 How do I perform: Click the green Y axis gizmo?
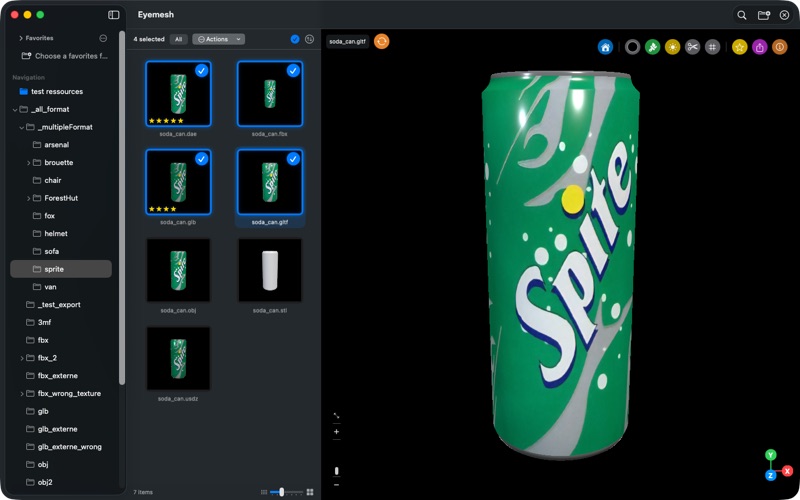(770, 455)
